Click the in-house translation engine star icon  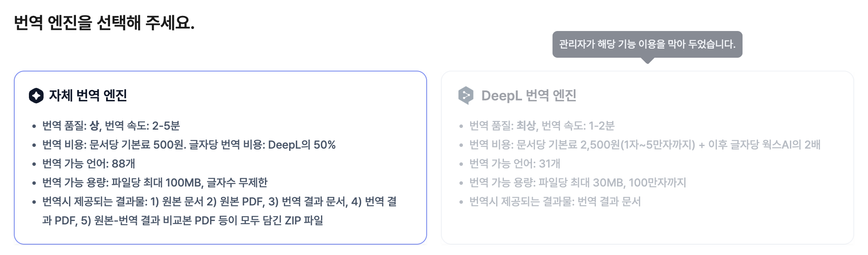[36, 96]
